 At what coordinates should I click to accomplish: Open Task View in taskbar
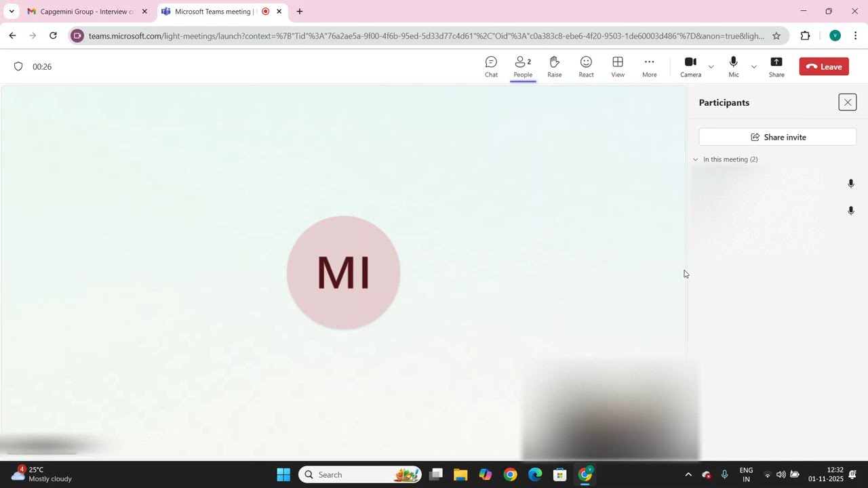(436, 474)
